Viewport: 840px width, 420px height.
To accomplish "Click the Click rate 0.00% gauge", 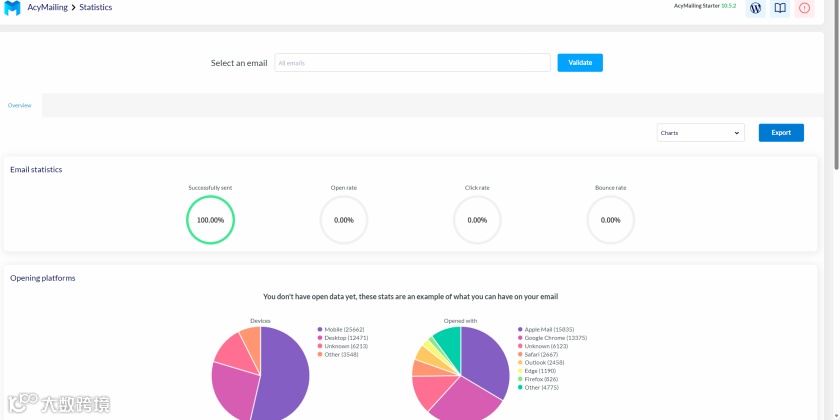I will click(x=477, y=220).
